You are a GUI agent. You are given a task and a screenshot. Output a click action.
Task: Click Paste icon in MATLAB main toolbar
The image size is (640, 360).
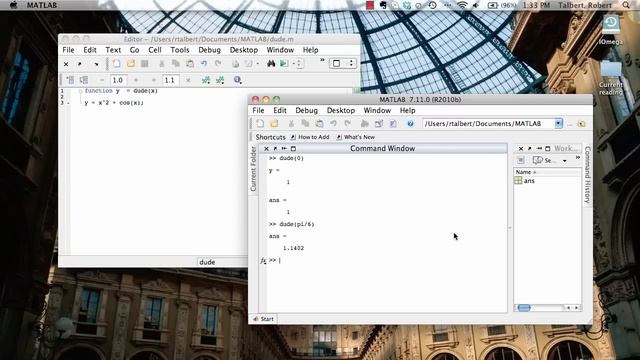(319, 124)
